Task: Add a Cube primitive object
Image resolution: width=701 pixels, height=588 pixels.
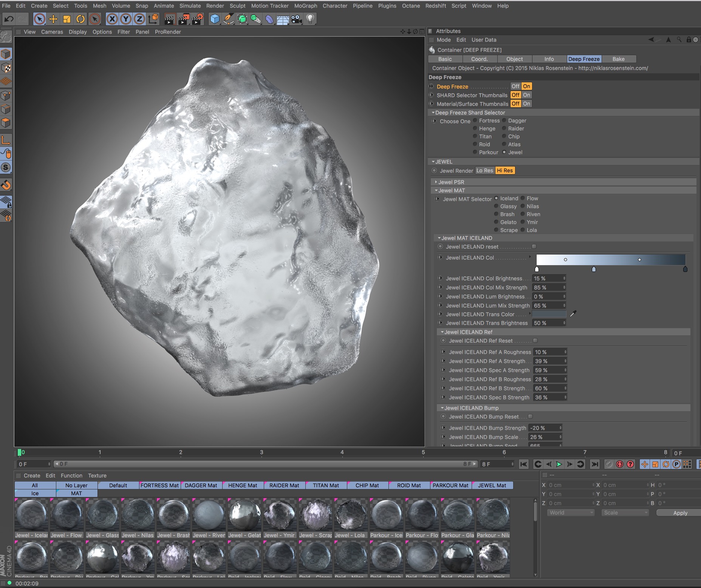Action: pyautogui.click(x=215, y=19)
